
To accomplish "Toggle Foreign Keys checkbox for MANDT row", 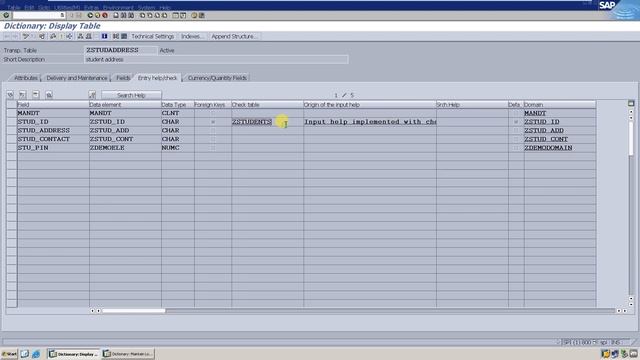I will pos(213,113).
